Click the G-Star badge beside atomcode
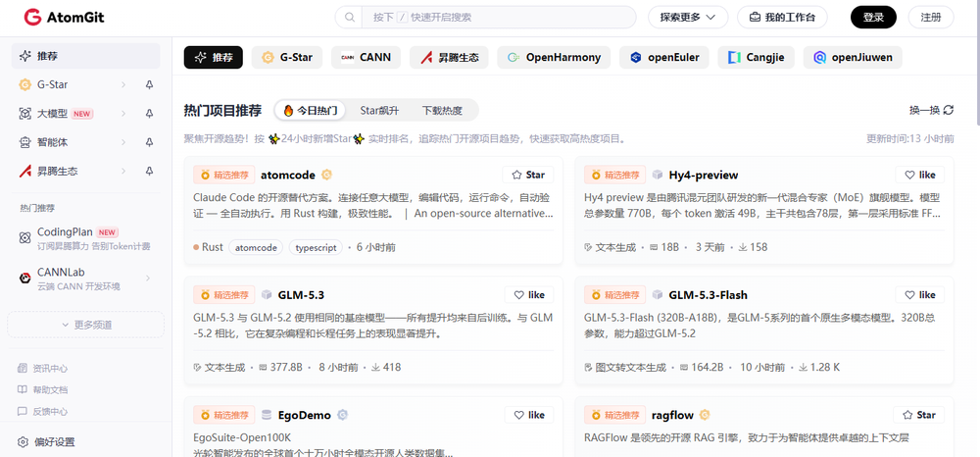This screenshot has width=980, height=457. [326, 175]
